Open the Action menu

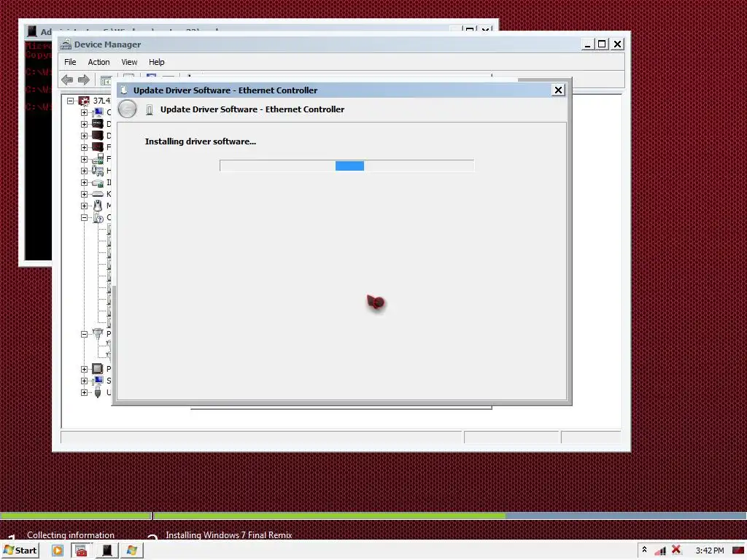(98, 62)
